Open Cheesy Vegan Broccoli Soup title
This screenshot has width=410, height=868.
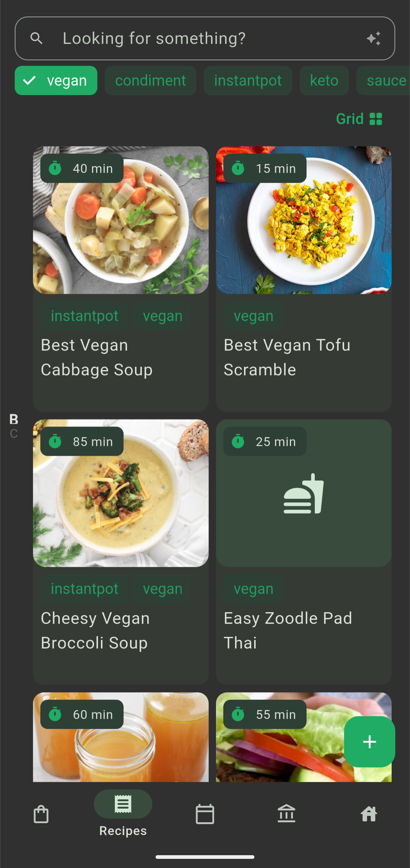[95, 630]
